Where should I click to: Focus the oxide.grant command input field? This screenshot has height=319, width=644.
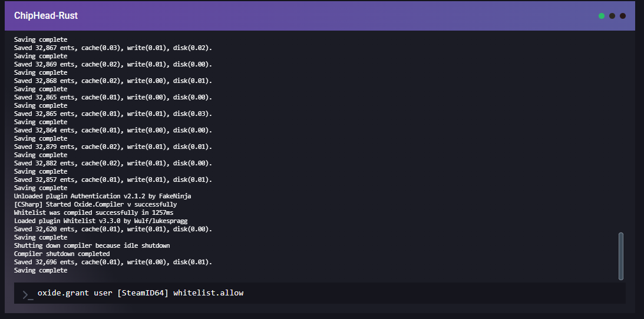point(324,293)
